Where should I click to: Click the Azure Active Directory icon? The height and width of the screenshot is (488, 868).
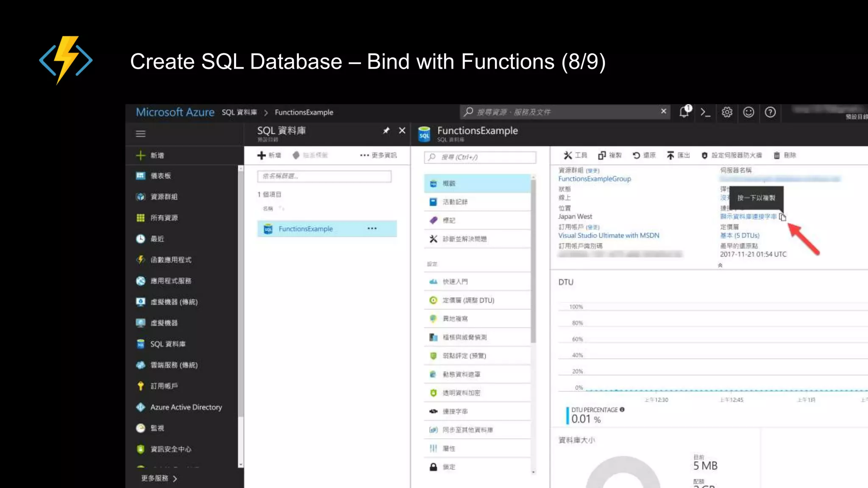click(141, 407)
